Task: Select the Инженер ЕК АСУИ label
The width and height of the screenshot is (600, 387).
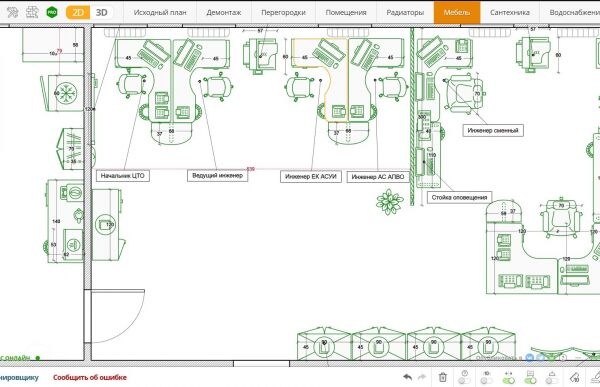Action: pyautogui.click(x=311, y=176)
